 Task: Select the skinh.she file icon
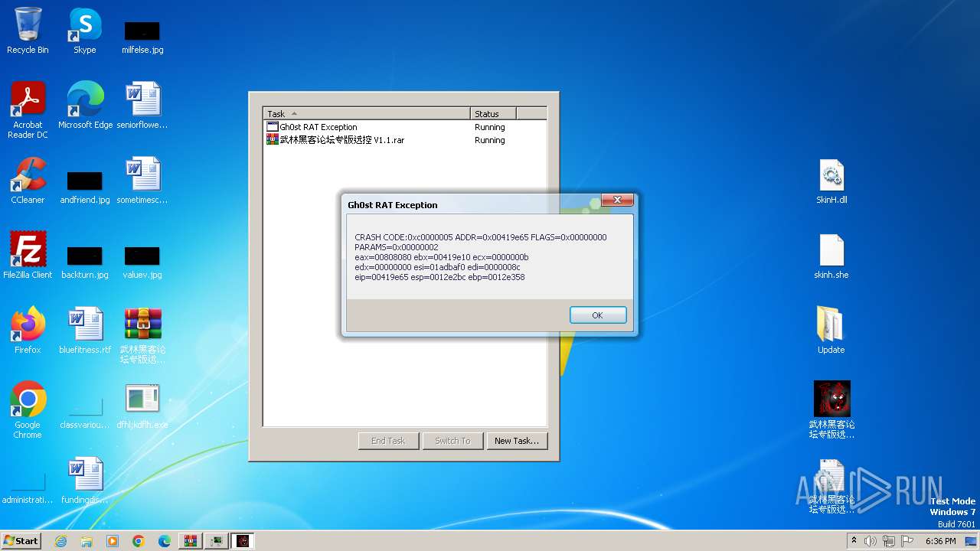point(831,256)
